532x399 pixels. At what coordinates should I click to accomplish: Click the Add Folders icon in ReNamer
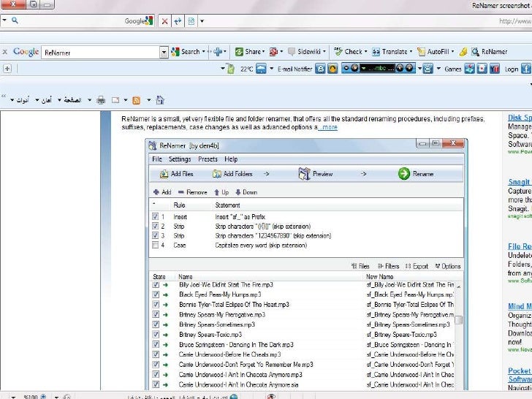(x=216, y=174)
